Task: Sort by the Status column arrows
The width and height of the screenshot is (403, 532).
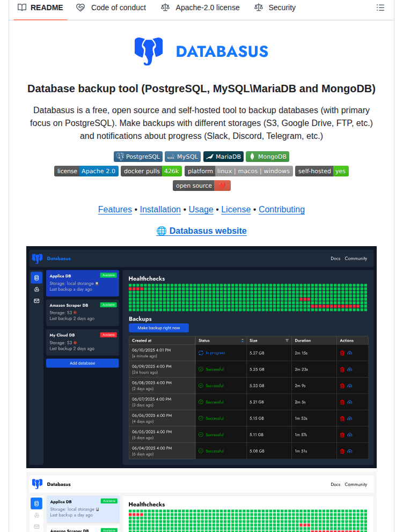Action: (x=243, y=341)
